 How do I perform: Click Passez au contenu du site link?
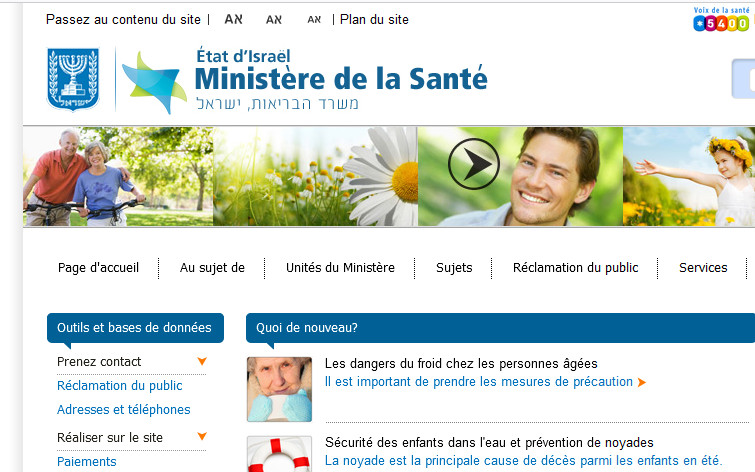pyautogui.click(x=123, y=20)
